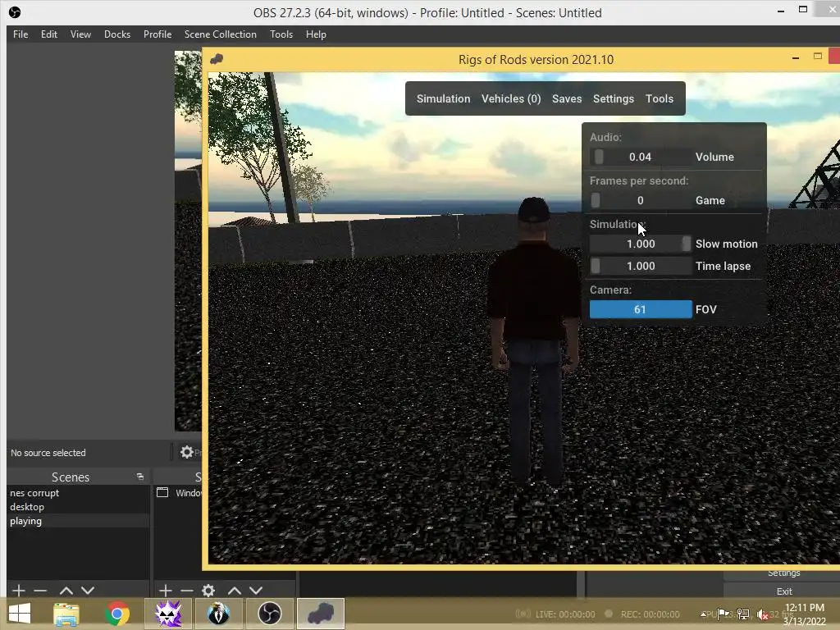Open the Scene Collection menu
Screen dimensions: 840x630
pos(220,34)
